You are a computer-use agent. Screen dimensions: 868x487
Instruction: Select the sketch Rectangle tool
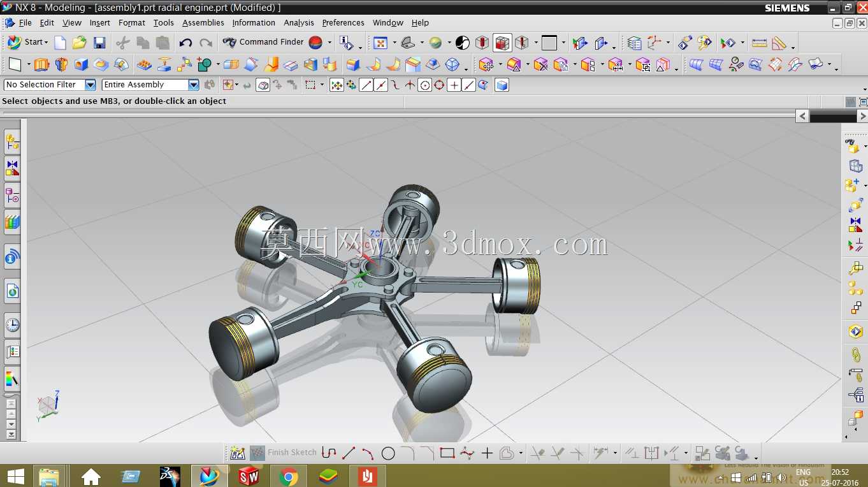[x=447, y=453]
